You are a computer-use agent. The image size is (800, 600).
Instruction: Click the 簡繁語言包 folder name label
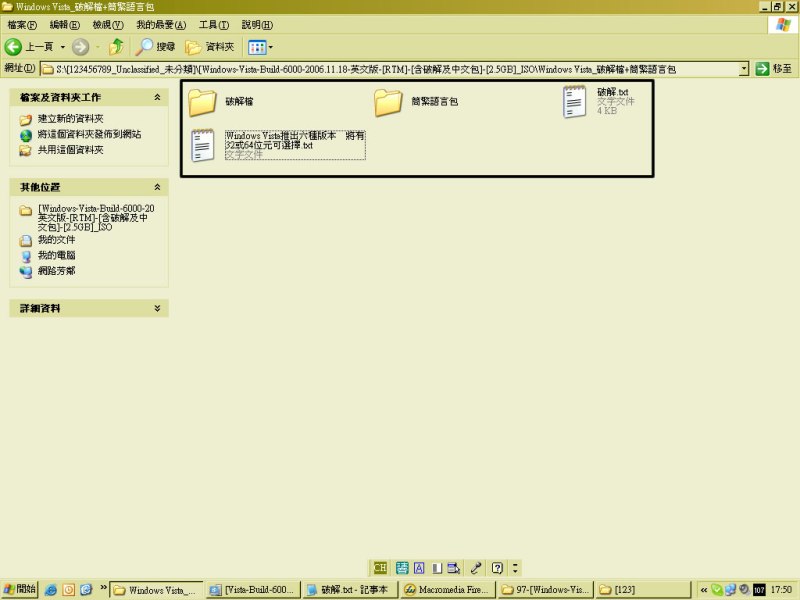click(435, 102)
